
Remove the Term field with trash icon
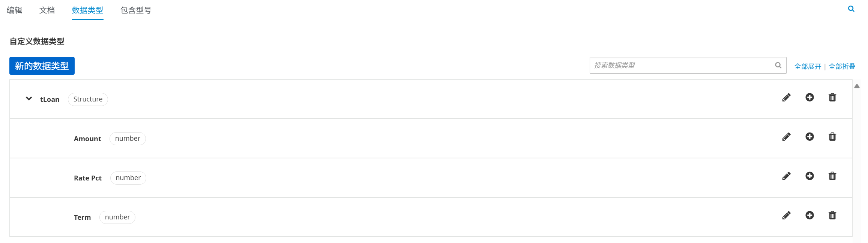832,215
